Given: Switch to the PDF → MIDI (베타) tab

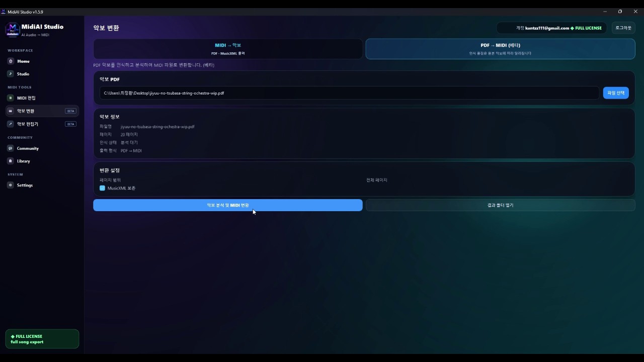Looking at the screenshot, I should click(500, 49).
